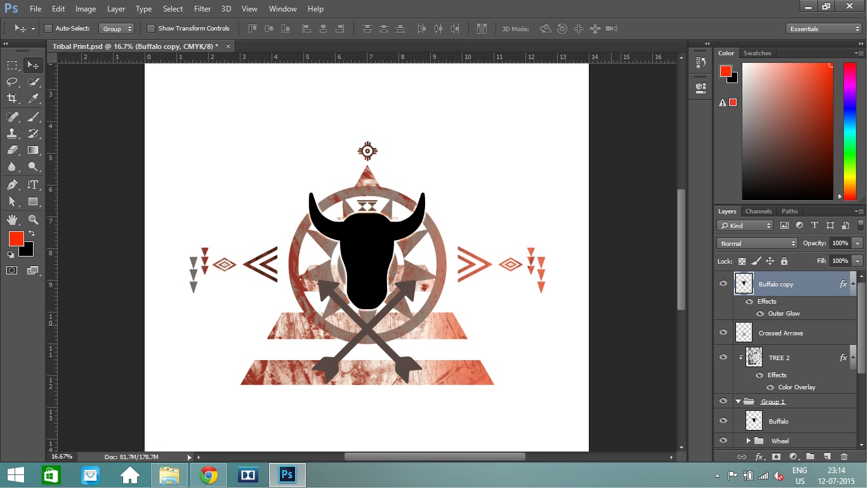Select the Blur tool
Screen dimensions: 868x489
(12, 167)
